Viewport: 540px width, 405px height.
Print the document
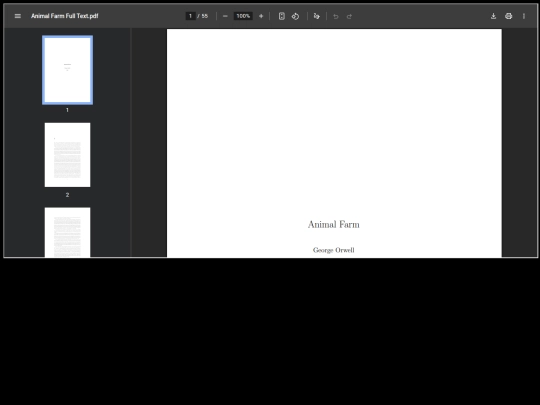(509, 16)
